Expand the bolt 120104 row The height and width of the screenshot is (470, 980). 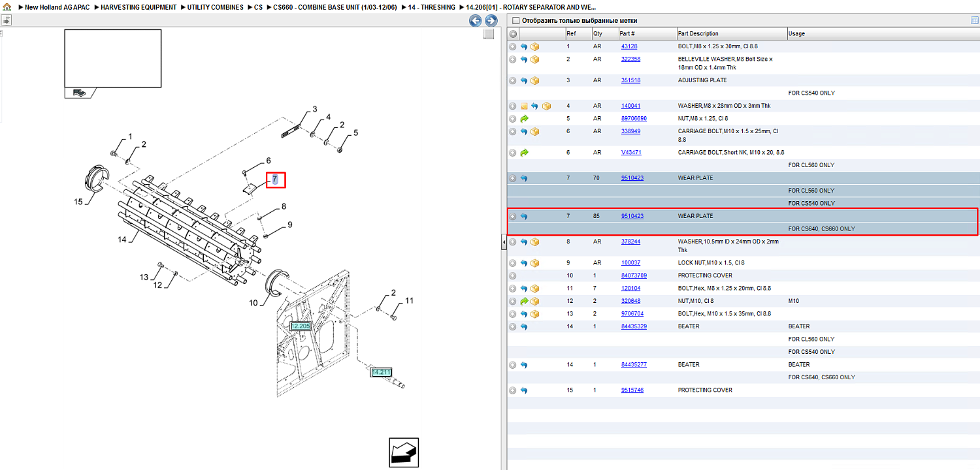[x=513, y=289]
